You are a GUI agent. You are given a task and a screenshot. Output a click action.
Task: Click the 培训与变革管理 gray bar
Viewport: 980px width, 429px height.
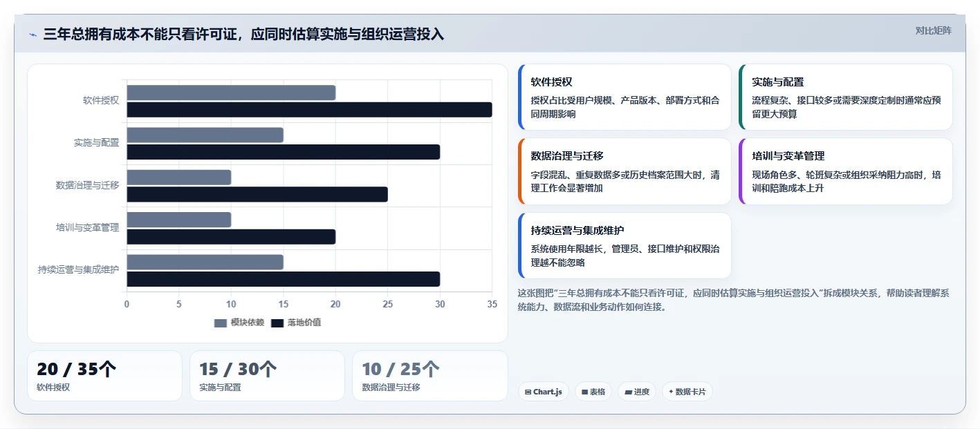(x=178, y=220)
